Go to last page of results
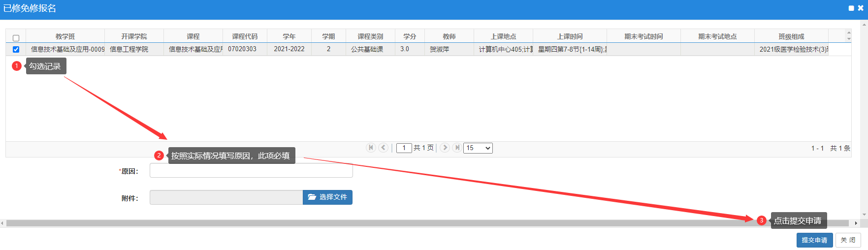The image size is (868, 250). point(457,148)
